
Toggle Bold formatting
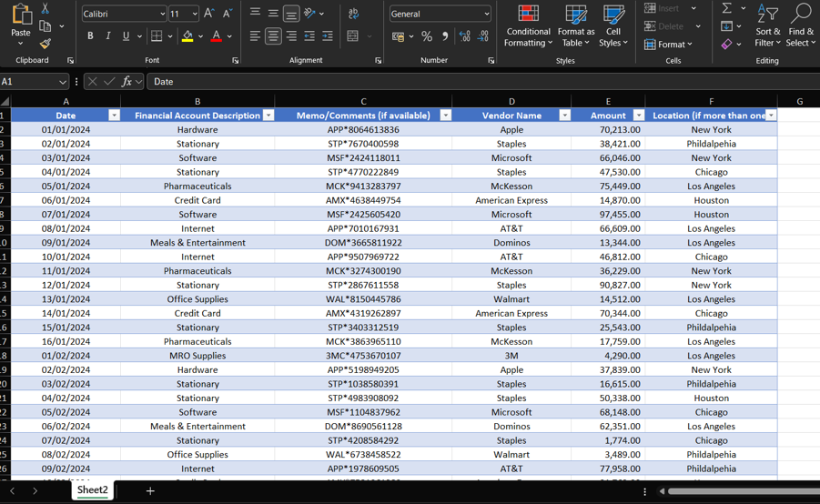(90, 36)
